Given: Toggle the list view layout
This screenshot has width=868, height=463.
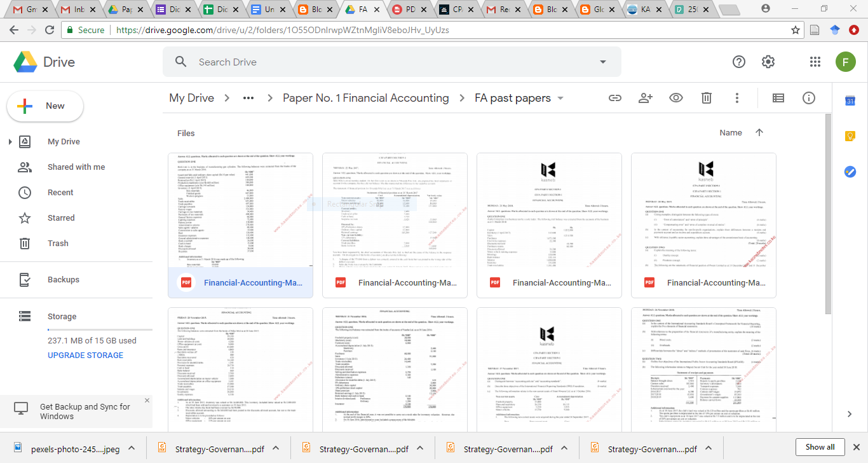Looking at the screenshot, I should 778,97.
